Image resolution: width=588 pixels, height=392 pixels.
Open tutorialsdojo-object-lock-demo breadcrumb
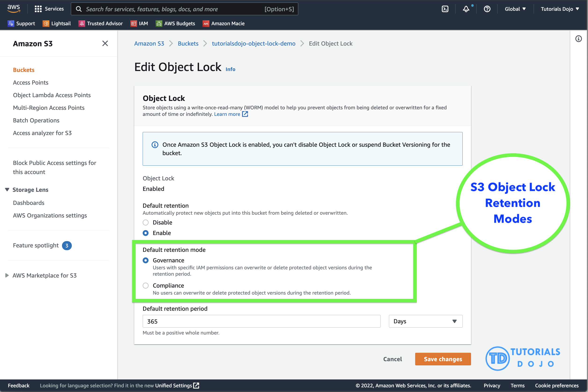coord(253,43)
